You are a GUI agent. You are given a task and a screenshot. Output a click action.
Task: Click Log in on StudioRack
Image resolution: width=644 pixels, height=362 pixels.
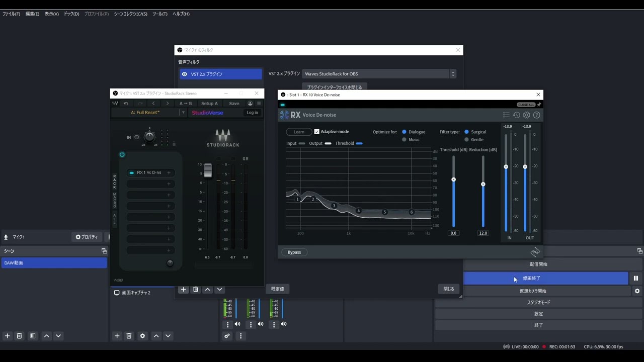click(x=252, y=113)
